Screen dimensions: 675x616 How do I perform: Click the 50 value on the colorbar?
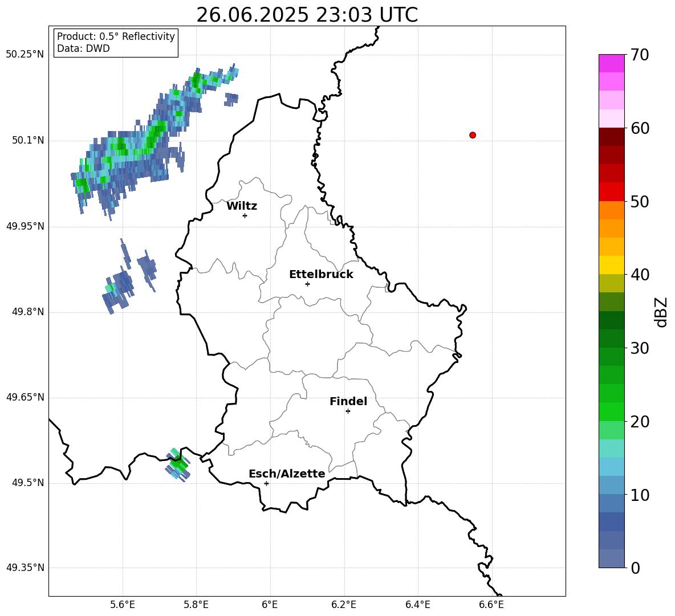pos(639,201)
